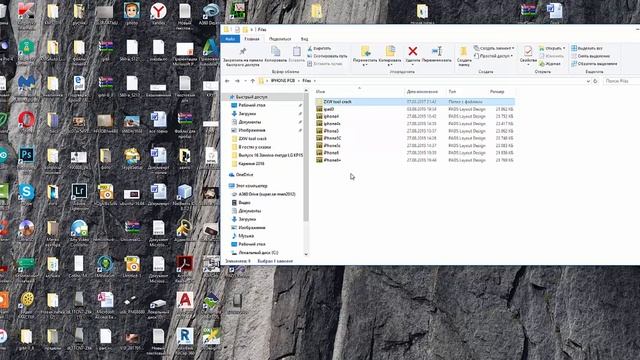This screenshot has height=360, width=640.
Task: Select the iPhone6 file
Action: click(x=415, y=153)
